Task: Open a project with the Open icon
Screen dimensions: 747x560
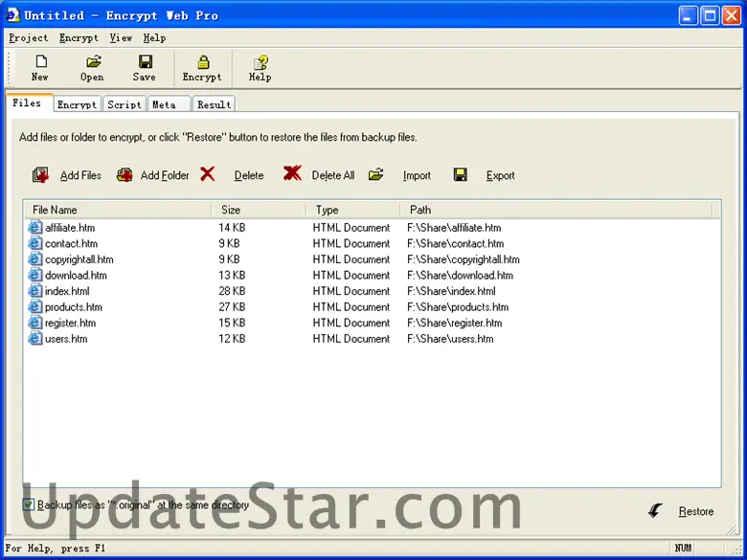Action: 92,62
